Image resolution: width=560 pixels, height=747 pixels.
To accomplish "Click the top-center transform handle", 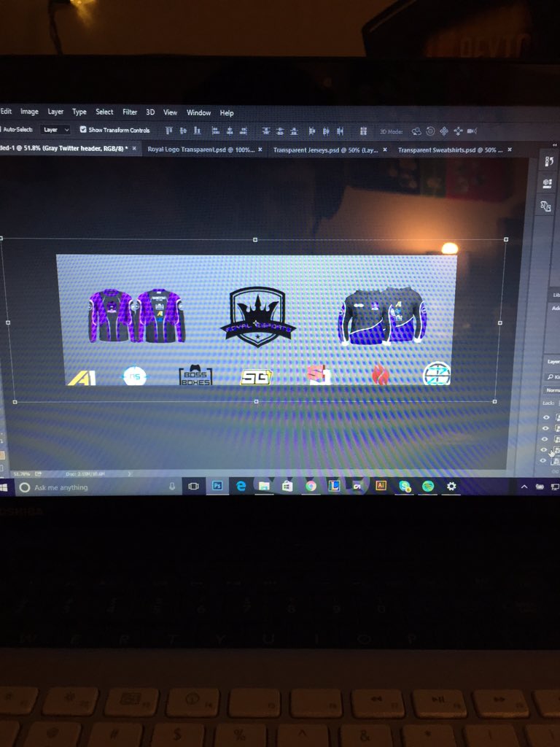I will point(254,240).
